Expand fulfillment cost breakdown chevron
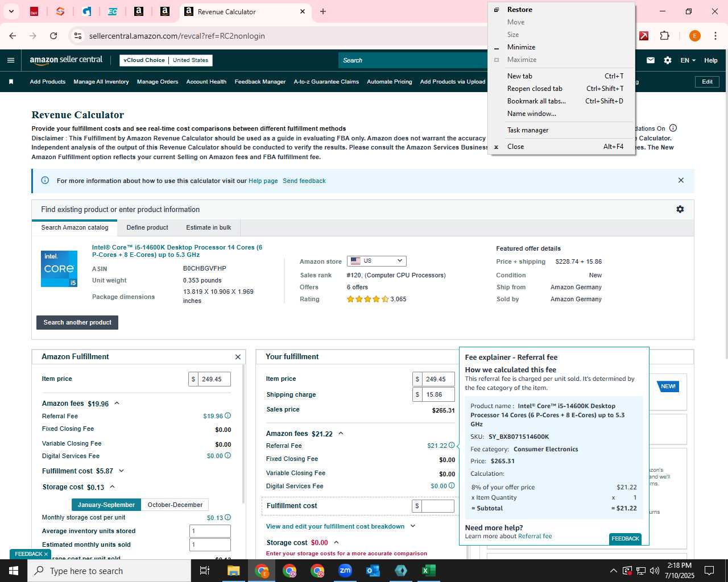Viewport: 728px width, 582px height. coord(413,526)
